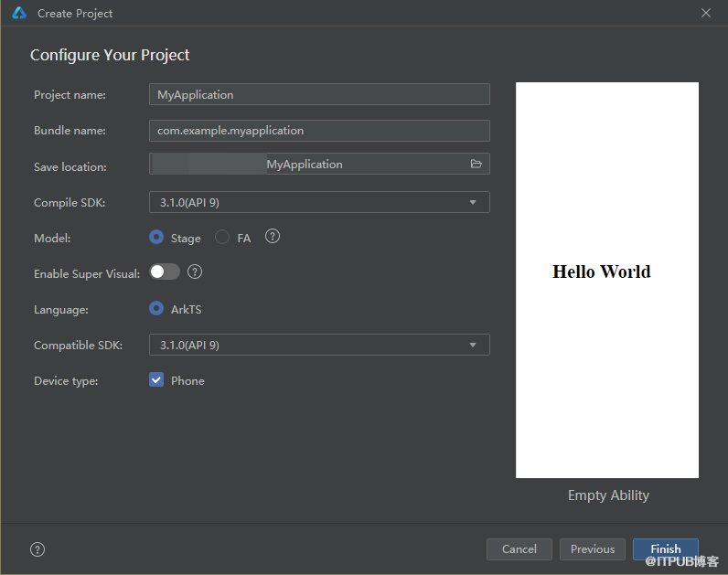Select the Stage model radio button
The width and height of the screenshot is (728, 575).
(x=156, y=237)
